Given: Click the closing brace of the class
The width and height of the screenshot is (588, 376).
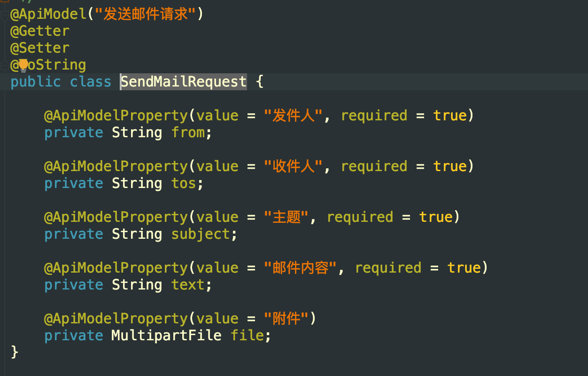Looking at the screenshot, I should coord(15,352).
